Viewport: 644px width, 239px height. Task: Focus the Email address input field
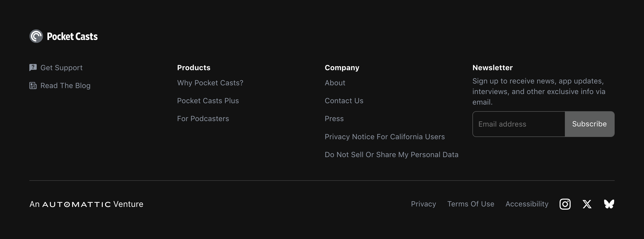[x=519, y=124]
